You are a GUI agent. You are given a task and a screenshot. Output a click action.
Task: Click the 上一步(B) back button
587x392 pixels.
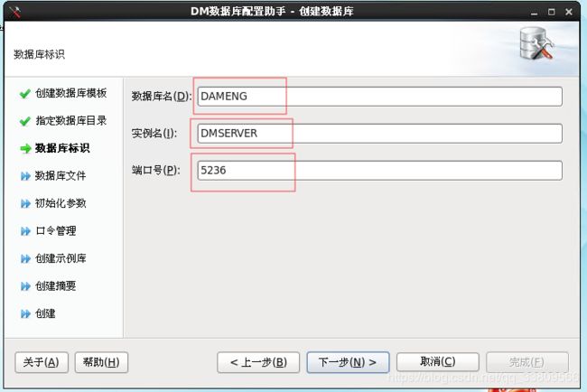tap(258, 362)
